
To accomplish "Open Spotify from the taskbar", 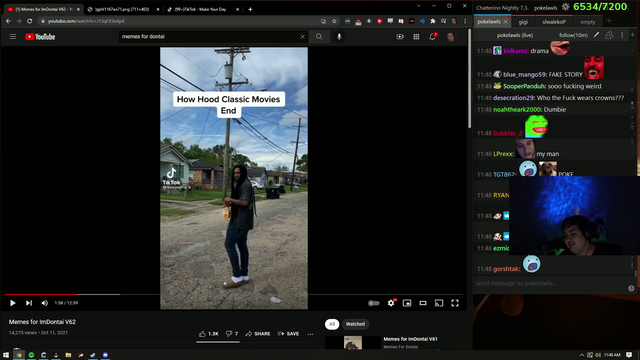I will (x=31, y=355).
